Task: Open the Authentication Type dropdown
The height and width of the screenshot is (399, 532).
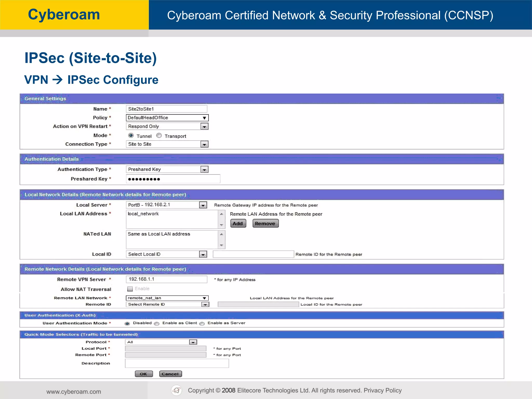Action: 167,169
